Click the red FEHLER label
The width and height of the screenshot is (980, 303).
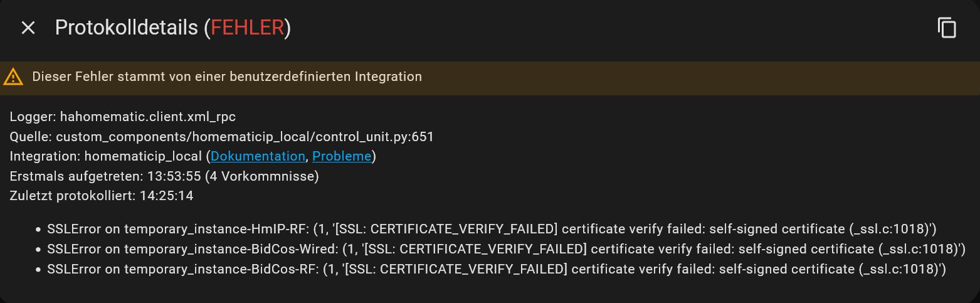coord(248,28)
